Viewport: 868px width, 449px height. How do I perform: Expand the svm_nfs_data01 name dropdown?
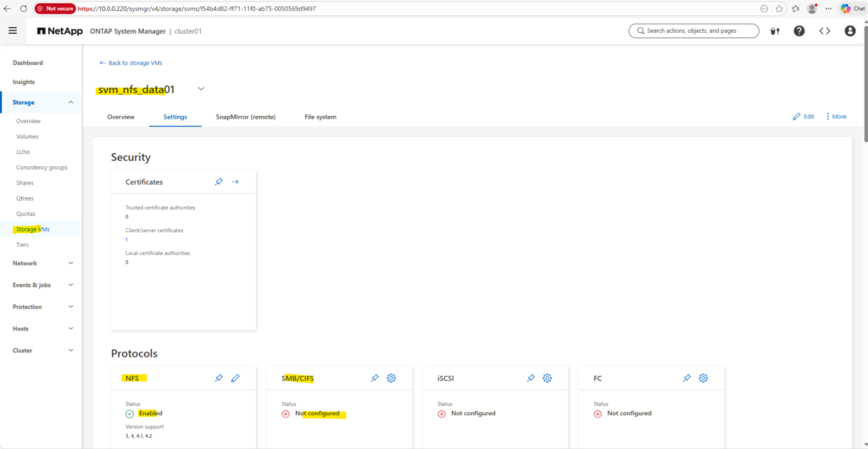click(201, 88)
